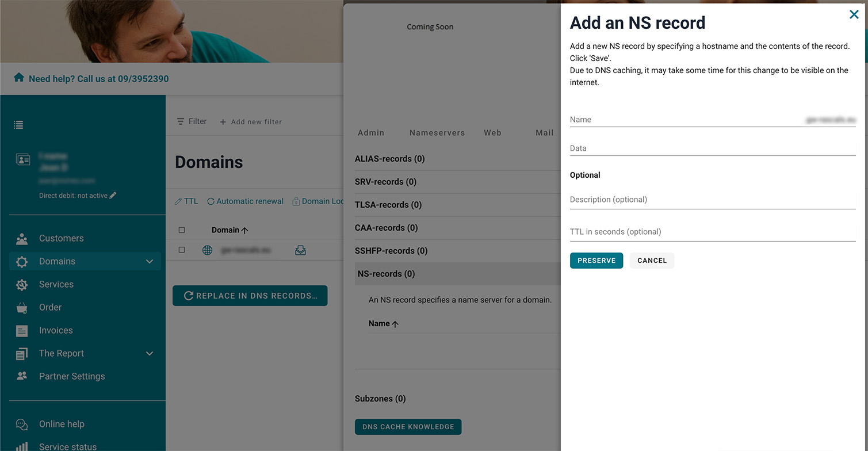Click the Order basket icon
Viewport: 868px width, 451px height.
[x=22, y=308]
